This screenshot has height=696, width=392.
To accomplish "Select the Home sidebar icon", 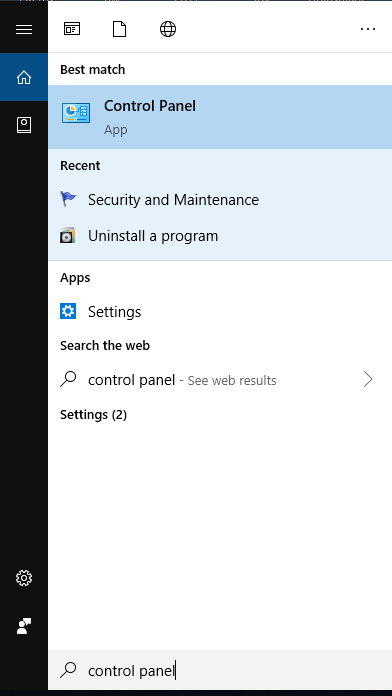I will pos(24,77).
